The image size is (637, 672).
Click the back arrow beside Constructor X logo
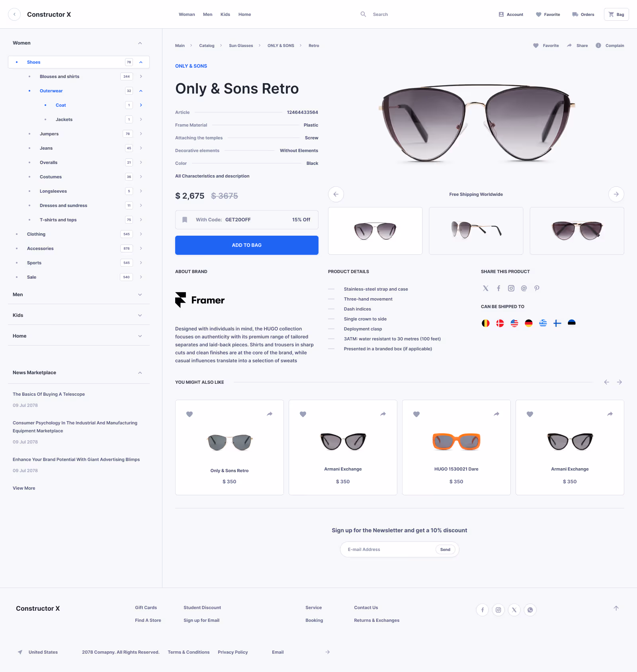(x=14, y=14)
